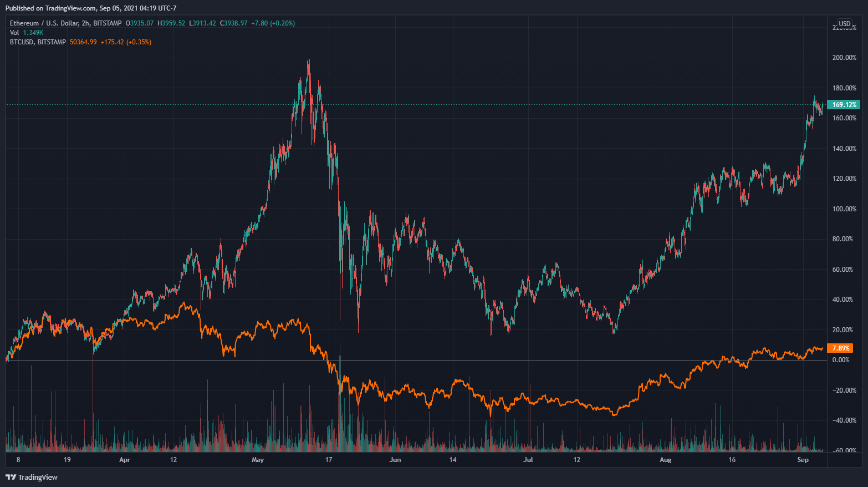Click the 100.00% price axis label
This screenshot has height=487, width=868.
(x=844, y=209)
